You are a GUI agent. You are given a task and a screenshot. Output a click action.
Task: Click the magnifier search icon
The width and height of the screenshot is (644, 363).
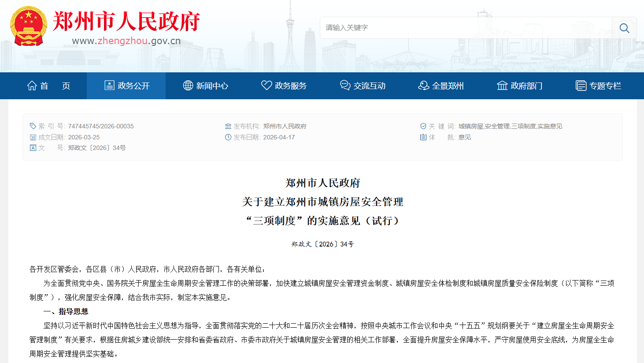(x=624, y=28)
